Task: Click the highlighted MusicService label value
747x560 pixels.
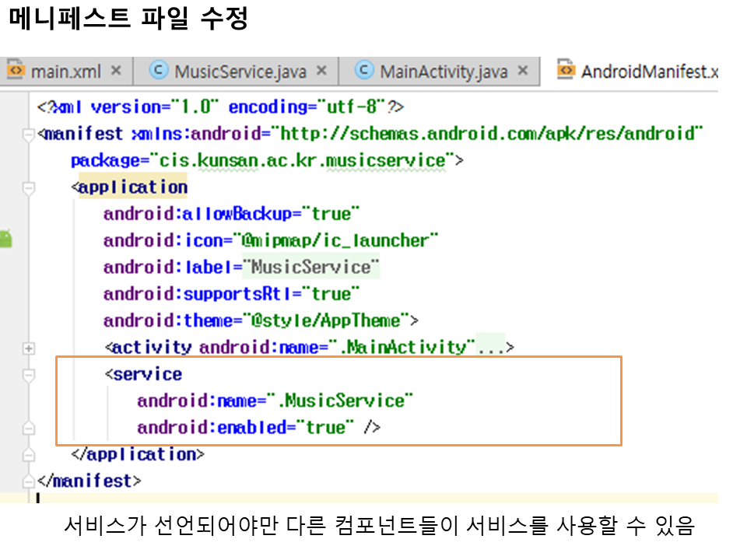Action: [311, 267]
